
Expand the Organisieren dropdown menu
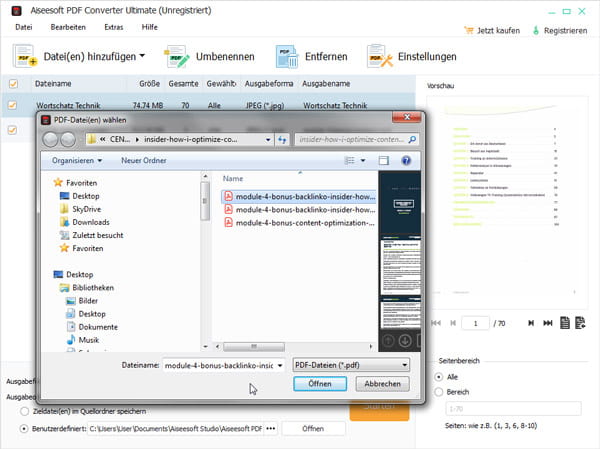(77, 160)
